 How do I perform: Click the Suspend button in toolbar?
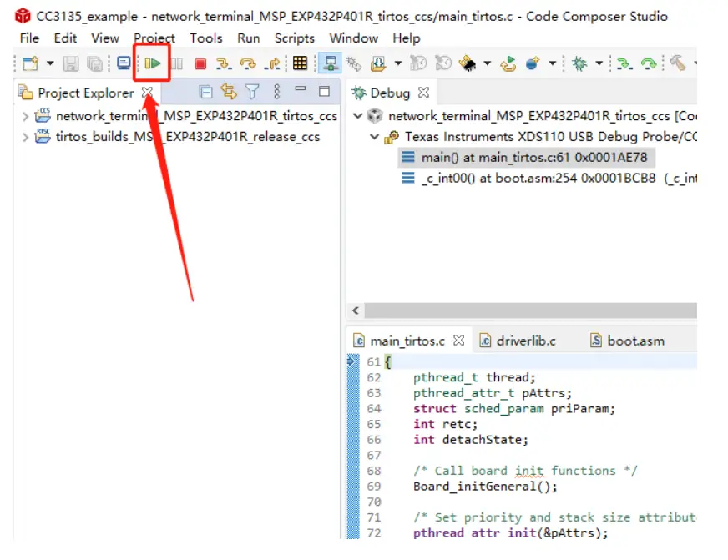(x=176, y=63)
